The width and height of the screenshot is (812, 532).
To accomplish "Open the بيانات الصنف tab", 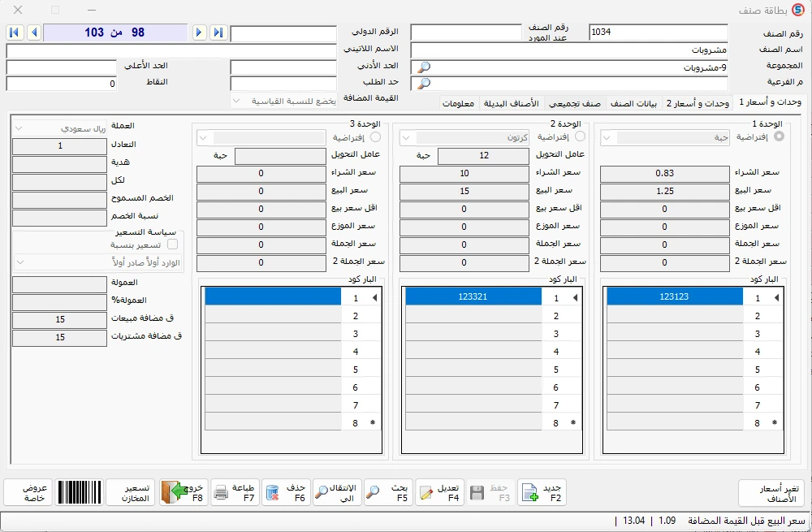I will 633,104.
